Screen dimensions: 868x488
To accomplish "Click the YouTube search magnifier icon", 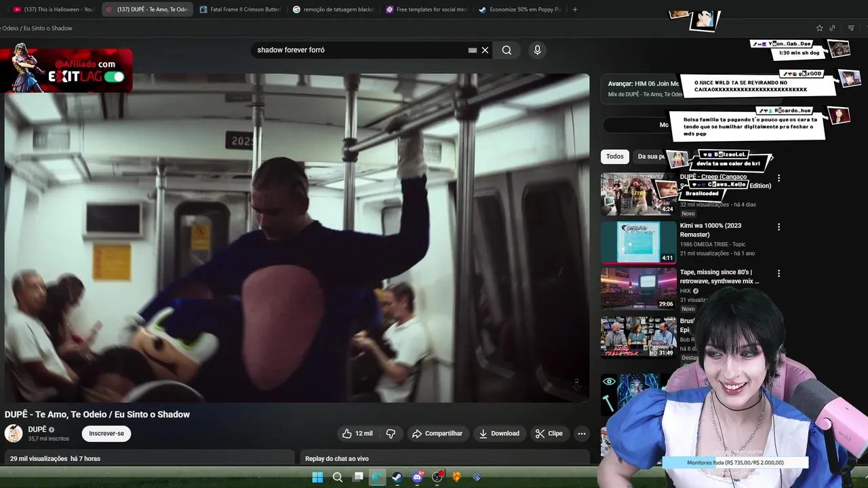I will [507, 50].
